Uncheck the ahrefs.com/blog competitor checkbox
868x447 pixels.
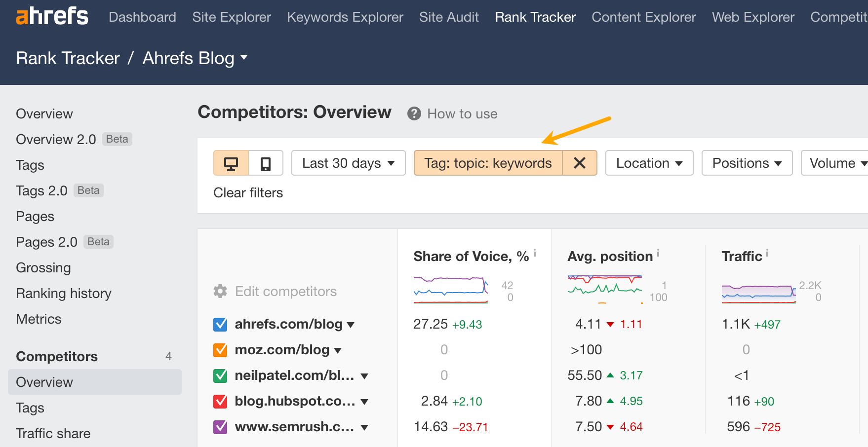pyautogui.click(x=219, y=324)
